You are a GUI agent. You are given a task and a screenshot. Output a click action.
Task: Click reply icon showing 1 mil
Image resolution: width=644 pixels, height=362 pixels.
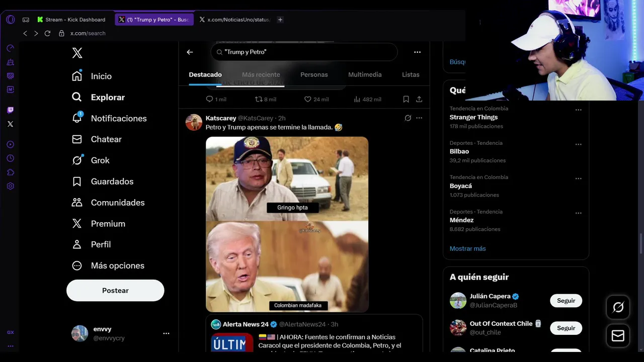point(216,99)
